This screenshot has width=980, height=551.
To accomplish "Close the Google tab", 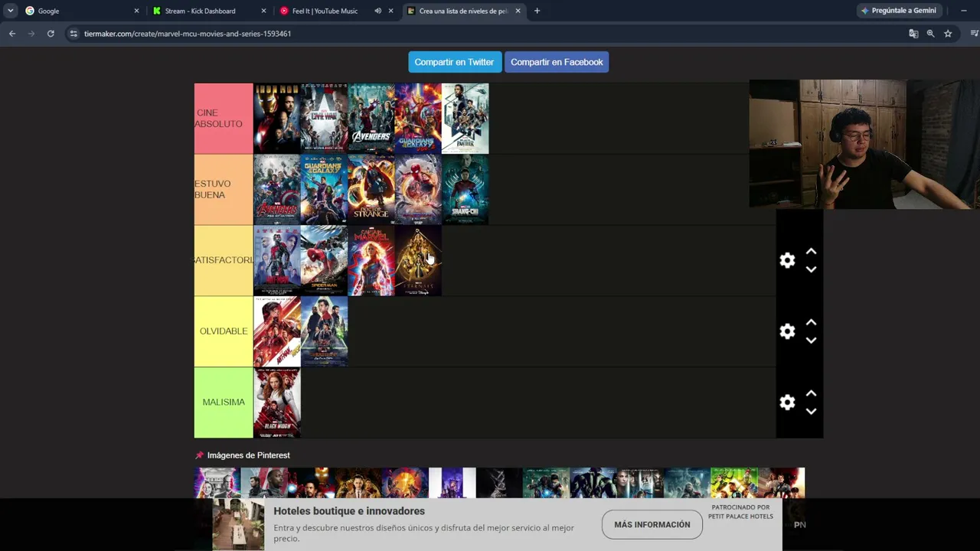I will pyautogui.click(x=137, y=11).
